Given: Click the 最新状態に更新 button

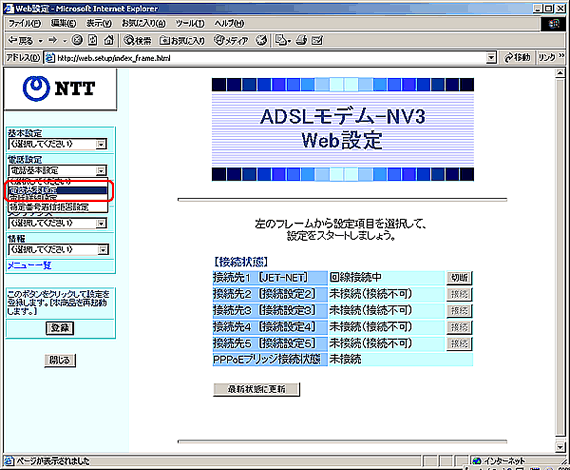Looking at the screenshot, I should click(x=257, y=389).
